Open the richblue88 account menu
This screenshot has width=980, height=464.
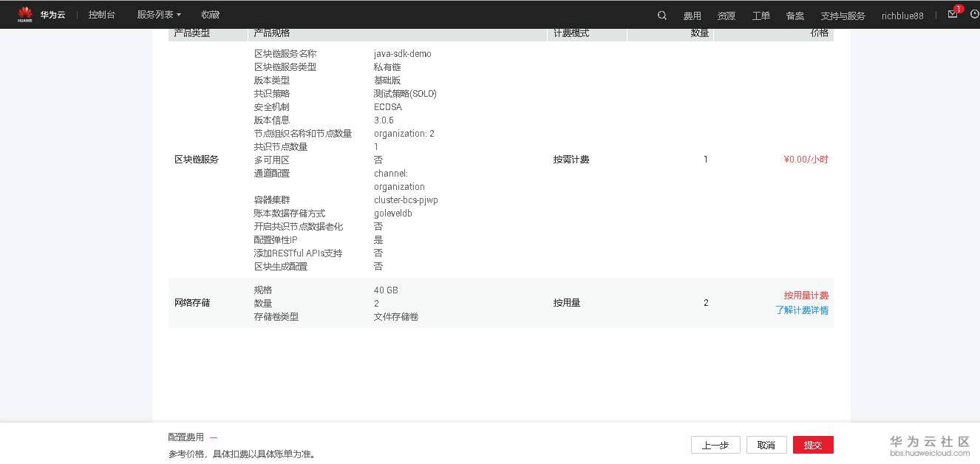point(902,15)
